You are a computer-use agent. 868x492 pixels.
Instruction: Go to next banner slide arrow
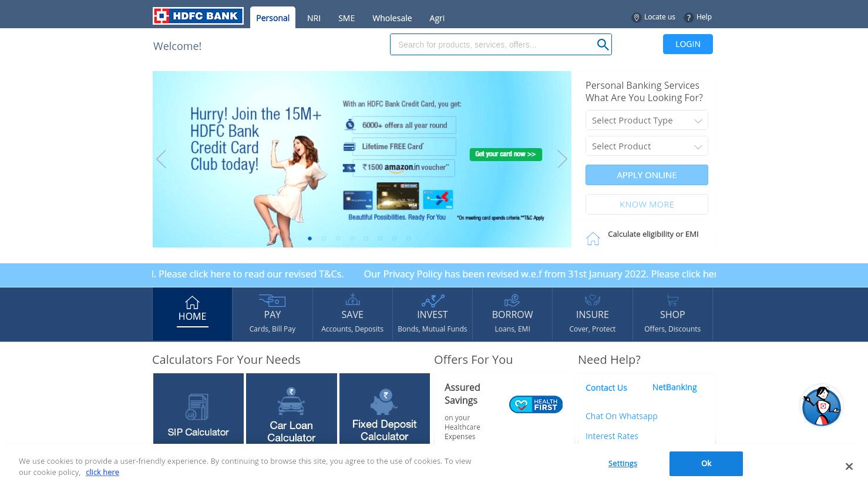click(x=562, y=159)
